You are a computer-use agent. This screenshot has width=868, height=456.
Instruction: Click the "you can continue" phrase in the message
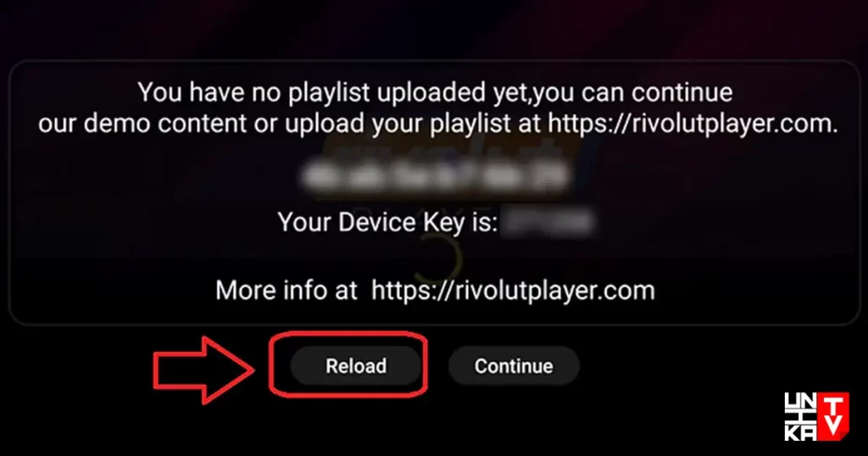tap(632, 92)
